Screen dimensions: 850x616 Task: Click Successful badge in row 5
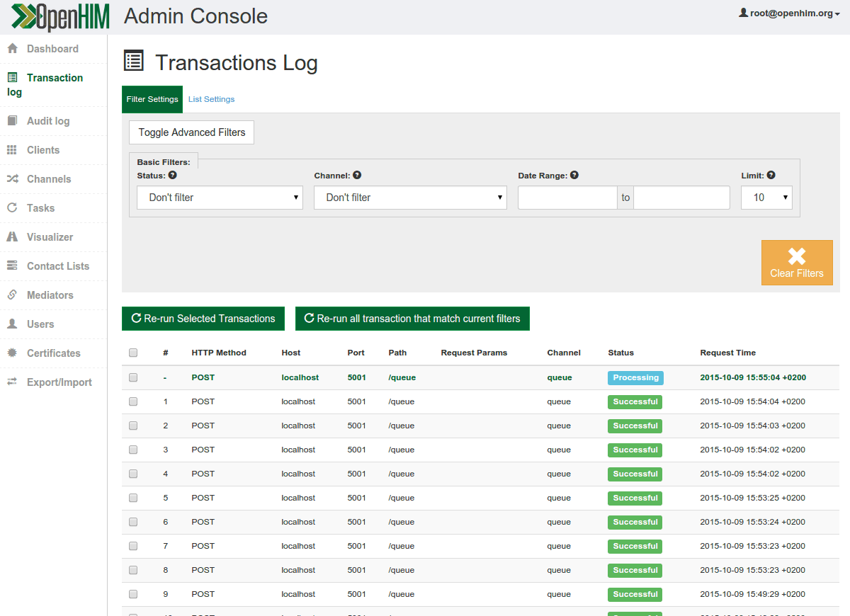click(635, 498)
